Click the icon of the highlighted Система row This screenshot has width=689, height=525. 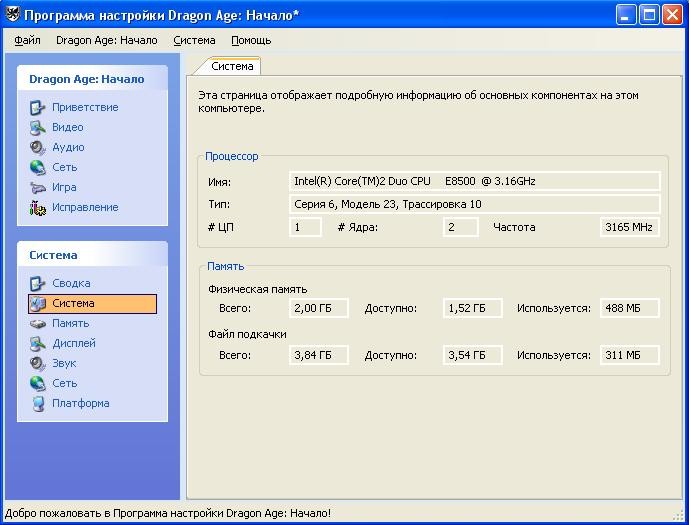pos(37,304)
